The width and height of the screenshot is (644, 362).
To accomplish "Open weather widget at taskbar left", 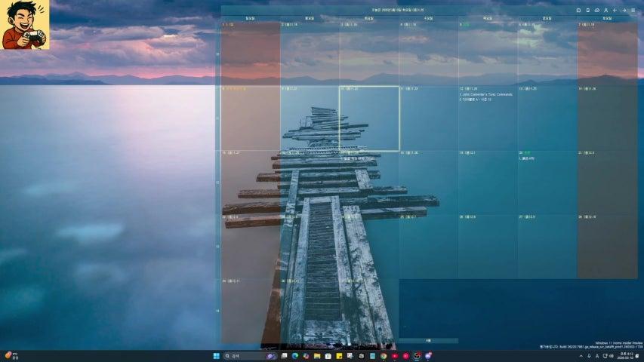I will click(11, 356).
